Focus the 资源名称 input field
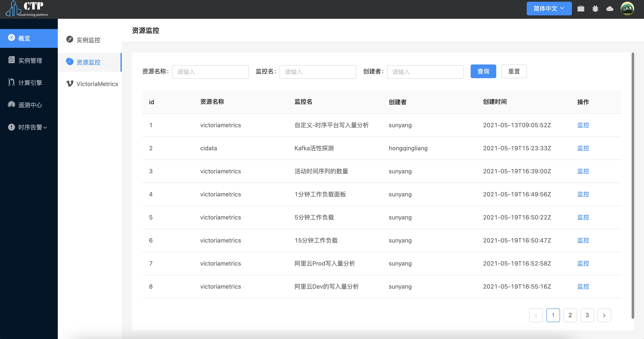The image size is (644, 339). [210, 72]
